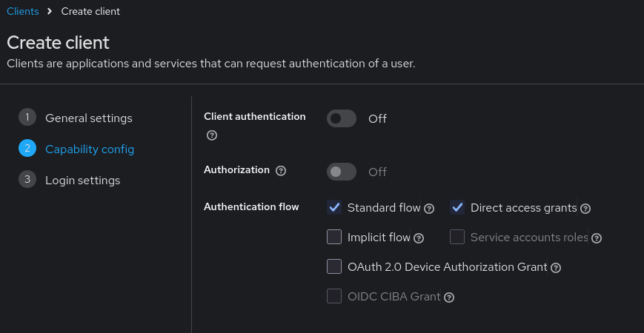Open OIDC CIBA Grant help icon

click(x=449, y=297)
